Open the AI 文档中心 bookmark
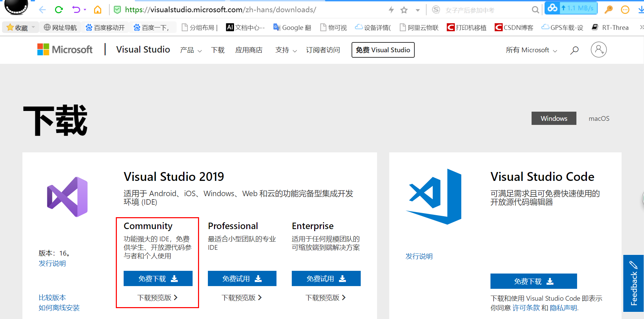Viewport: 644px width, 319px height. click(246, 27)
